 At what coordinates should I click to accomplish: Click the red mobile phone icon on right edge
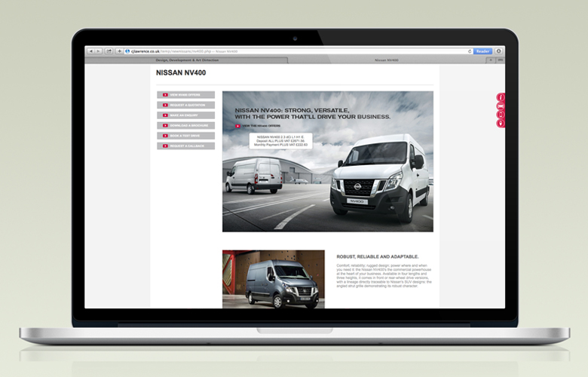pos(501,114)
